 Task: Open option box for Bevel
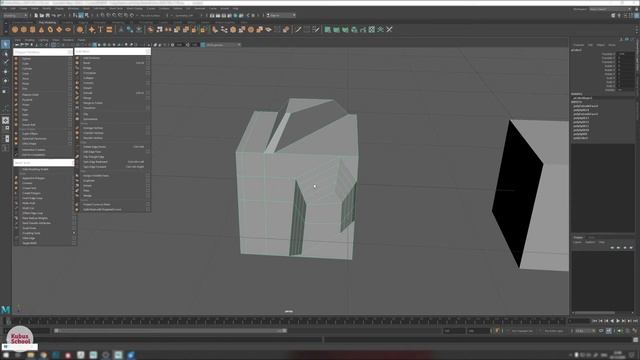pos(148,63)
